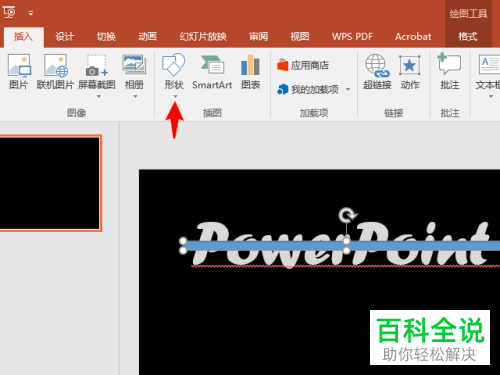Click the Shapes (形状) icon

click(x=173, y=64)
